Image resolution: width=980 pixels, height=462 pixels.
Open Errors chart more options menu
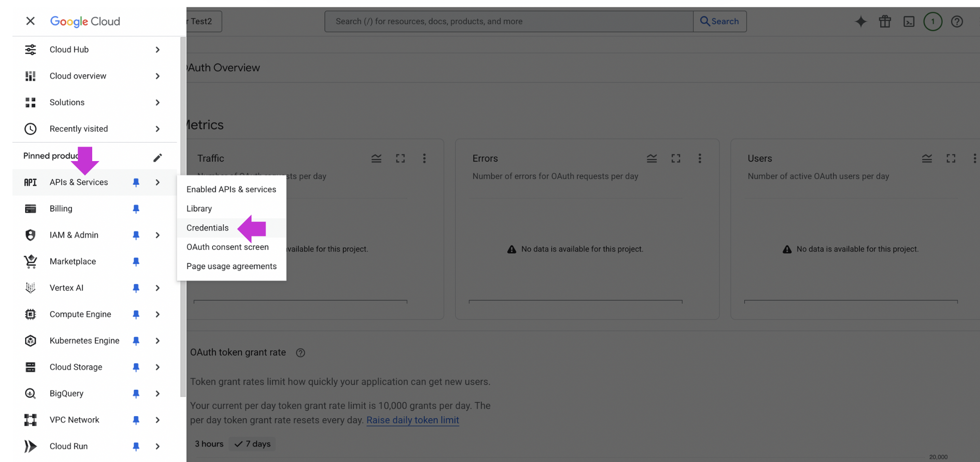pyautogui.click(x=700, y=158)
